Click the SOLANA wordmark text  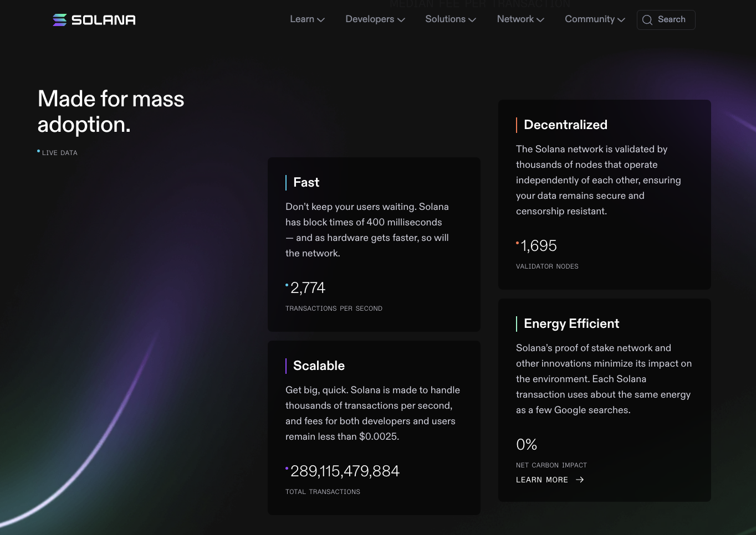[x=104, y=20]
